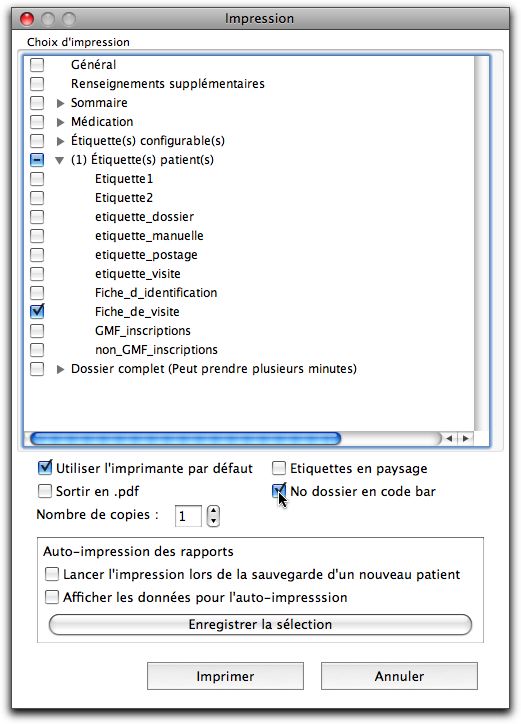Disable Utiliser l'imprimante par défaut
Screen dimensions: 521x724
point(45,468)
